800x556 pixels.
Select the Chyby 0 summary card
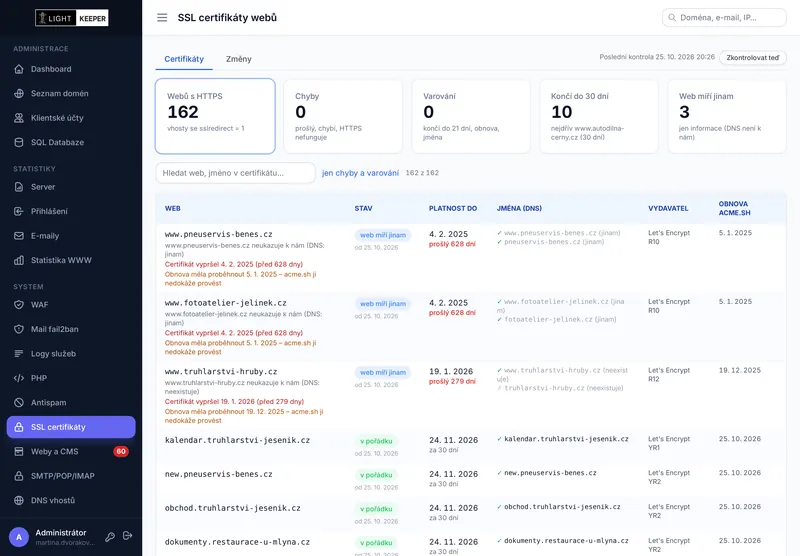pyautogui.click(x=343, y=116)
